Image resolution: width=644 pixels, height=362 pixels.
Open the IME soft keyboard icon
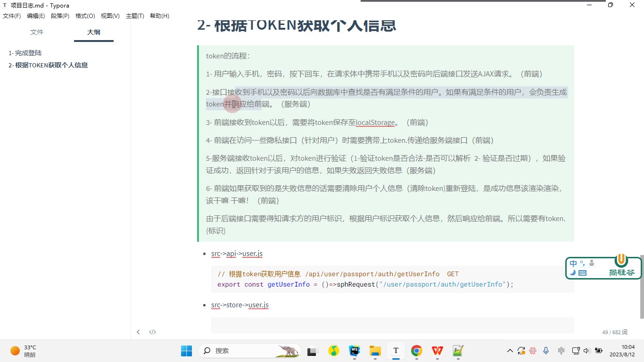(x=582, y=272)
